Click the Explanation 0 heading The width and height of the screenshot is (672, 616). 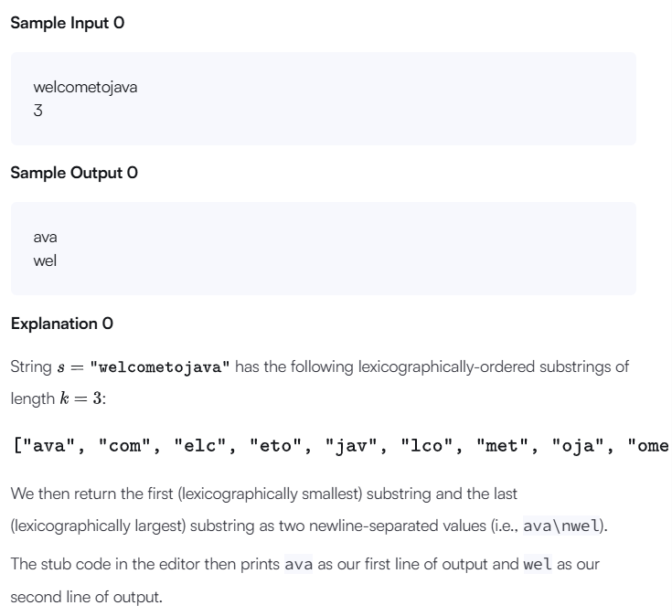(x=62, y=324)
